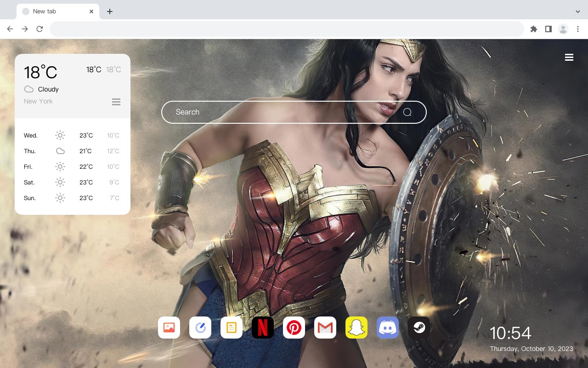This screenshot has width=588, height=368.
Task: Open the Netflix shortcut icon
Action: (x=263, y=328)
